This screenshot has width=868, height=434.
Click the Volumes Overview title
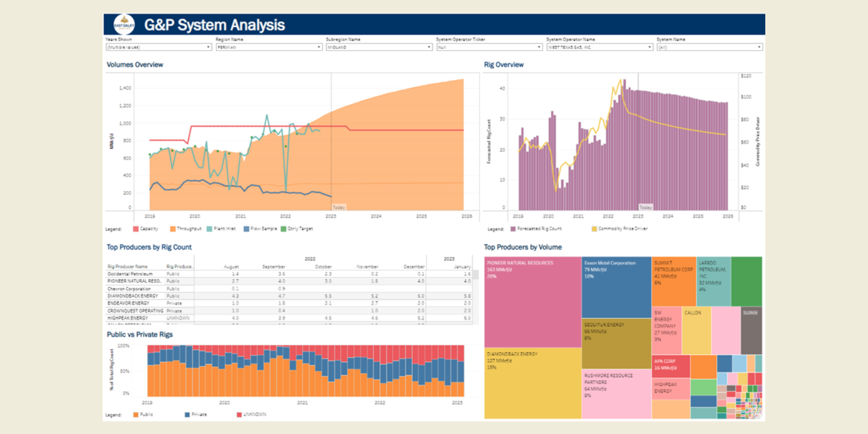pos(135,65)
